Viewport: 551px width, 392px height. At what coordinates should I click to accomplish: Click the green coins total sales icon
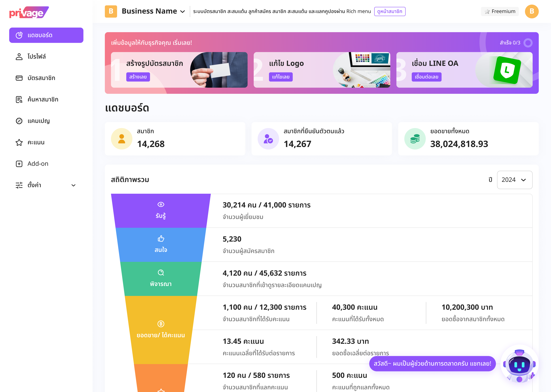tap(415, 139)
